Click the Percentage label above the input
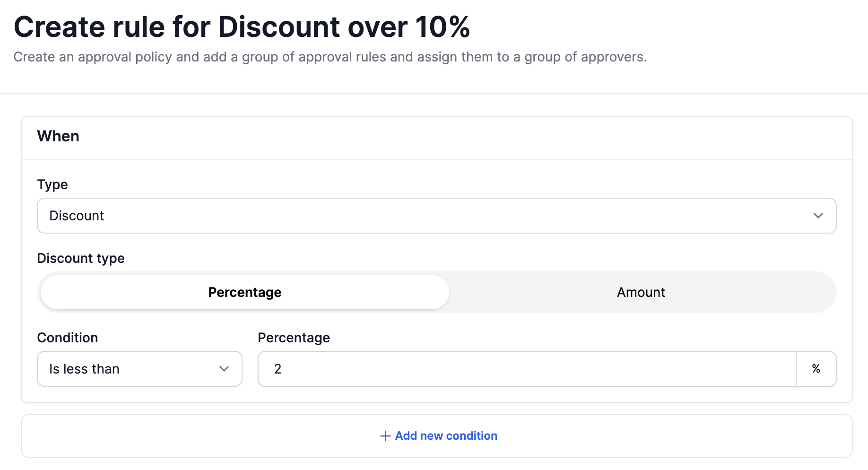 coord(294,338)
